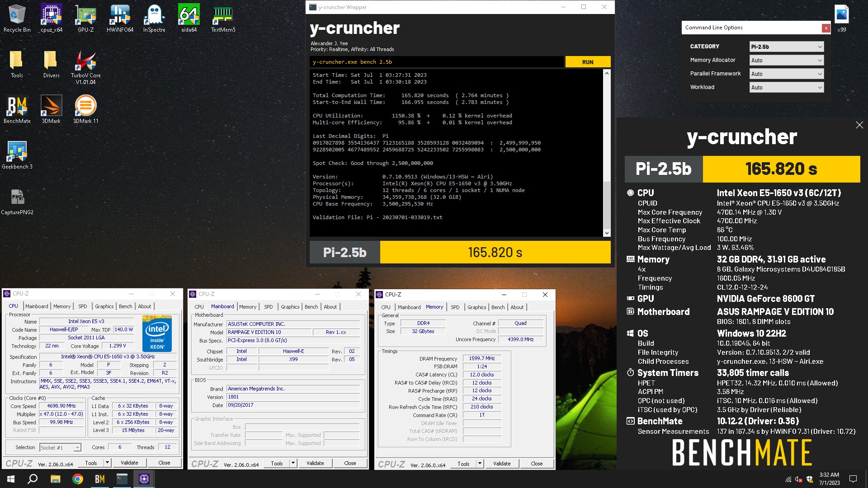Open the CapturePNG2 desktop file

tap(17, 201)
